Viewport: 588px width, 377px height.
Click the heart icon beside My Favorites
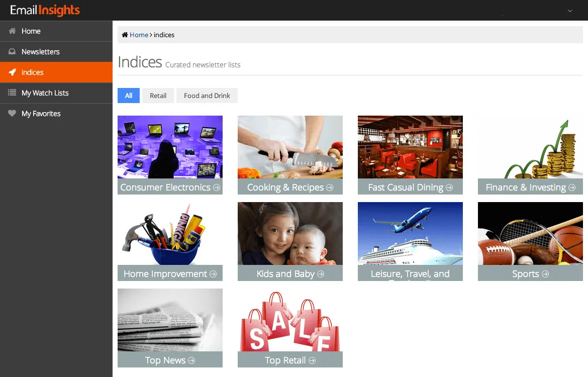click(x=12, y=114)
